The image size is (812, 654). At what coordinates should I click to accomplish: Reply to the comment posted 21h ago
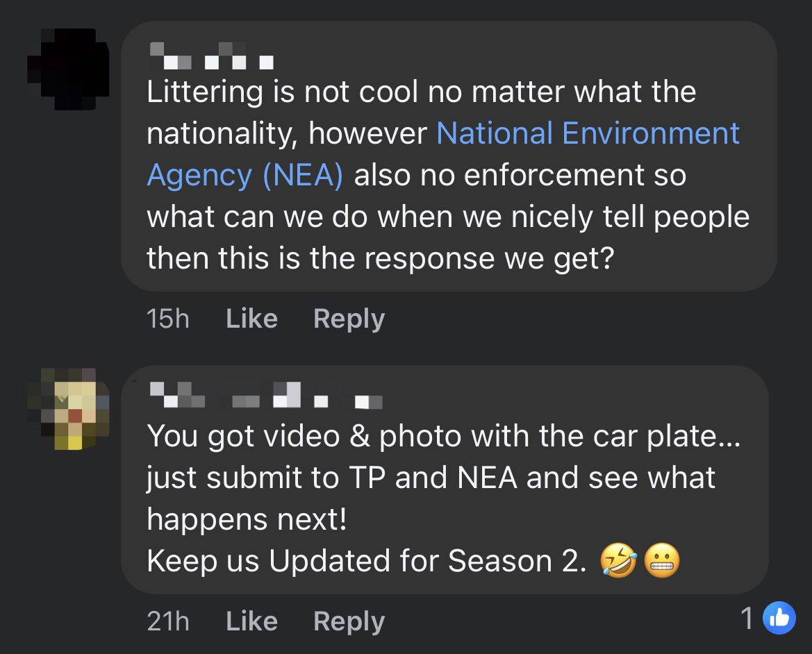coord(349,621)
